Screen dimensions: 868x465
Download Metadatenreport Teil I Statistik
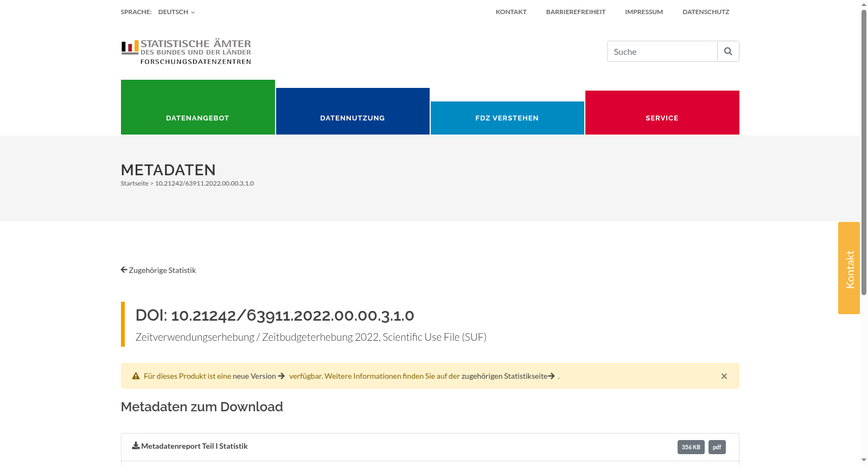[194, 446]
